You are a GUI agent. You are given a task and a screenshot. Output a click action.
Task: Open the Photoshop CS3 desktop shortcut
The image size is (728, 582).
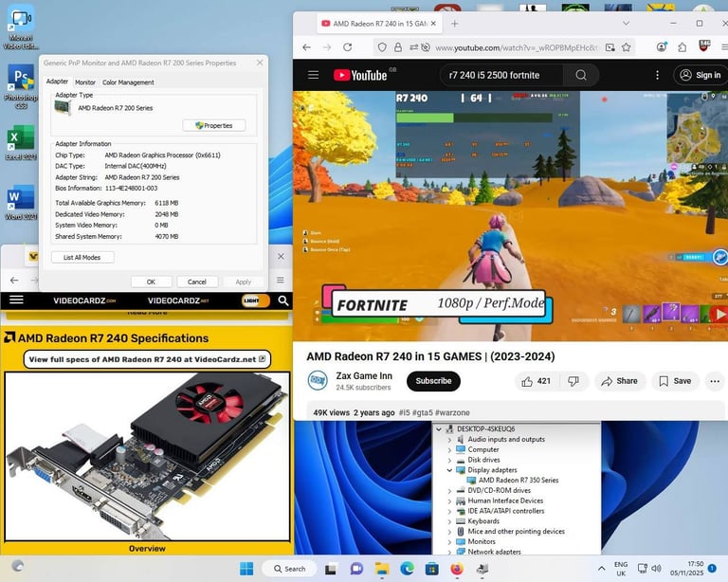tap(21, 87)
